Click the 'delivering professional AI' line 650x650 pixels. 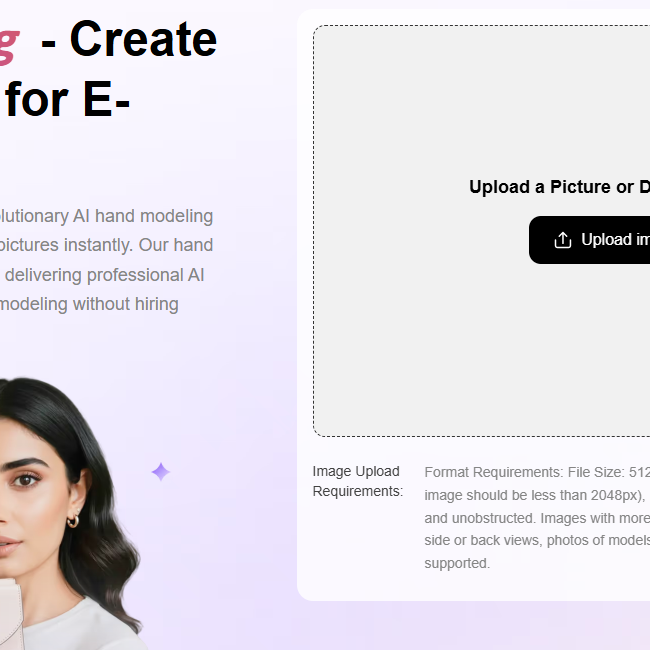[x=104, y=275]
